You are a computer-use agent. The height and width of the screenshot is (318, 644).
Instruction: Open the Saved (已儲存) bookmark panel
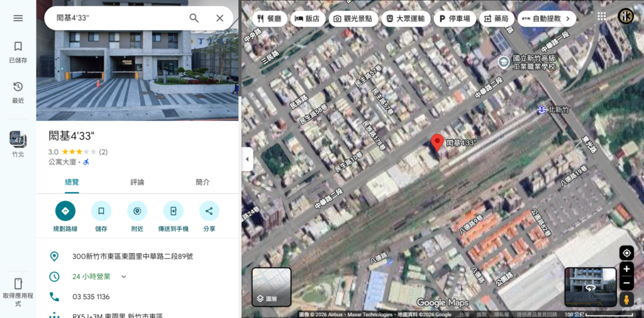point(18,52)
